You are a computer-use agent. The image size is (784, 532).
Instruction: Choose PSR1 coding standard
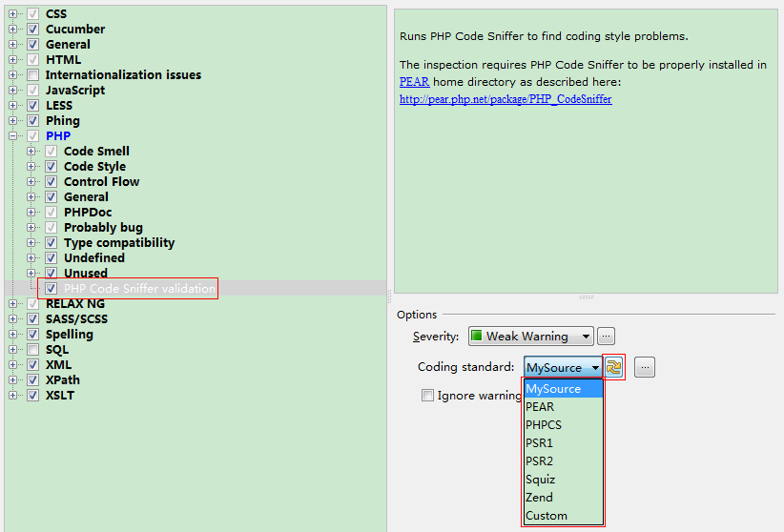coord(563,443)
